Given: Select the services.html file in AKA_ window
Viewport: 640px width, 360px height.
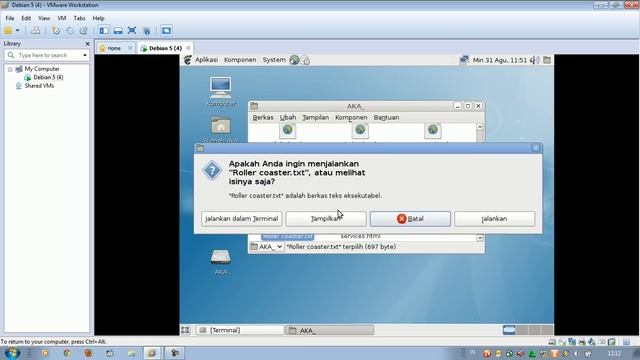Looking at the screenshot, I should point(360,236).
